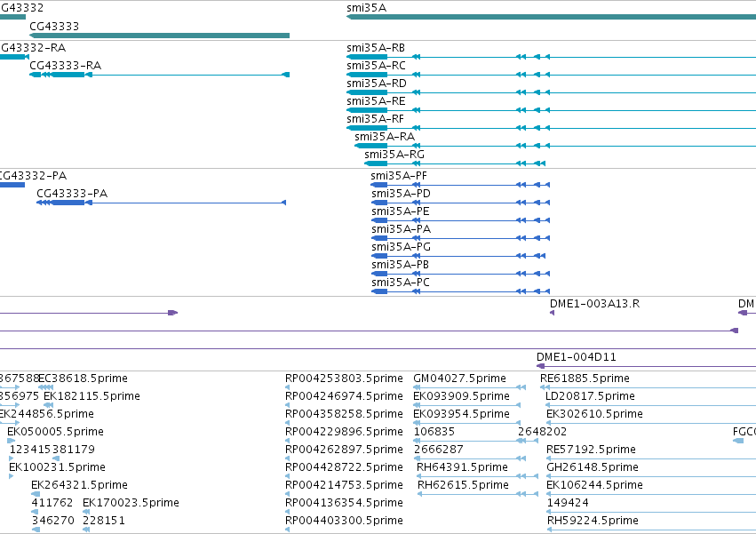The width and height of the screenshot is (756, 534).
Task: Click the 411762 feature label
Action: (x=52, y=503)
